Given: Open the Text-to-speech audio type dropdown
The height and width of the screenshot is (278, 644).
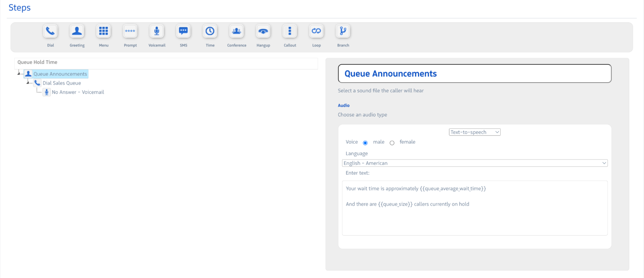Looking at the screenshot, I should point(474,132).
